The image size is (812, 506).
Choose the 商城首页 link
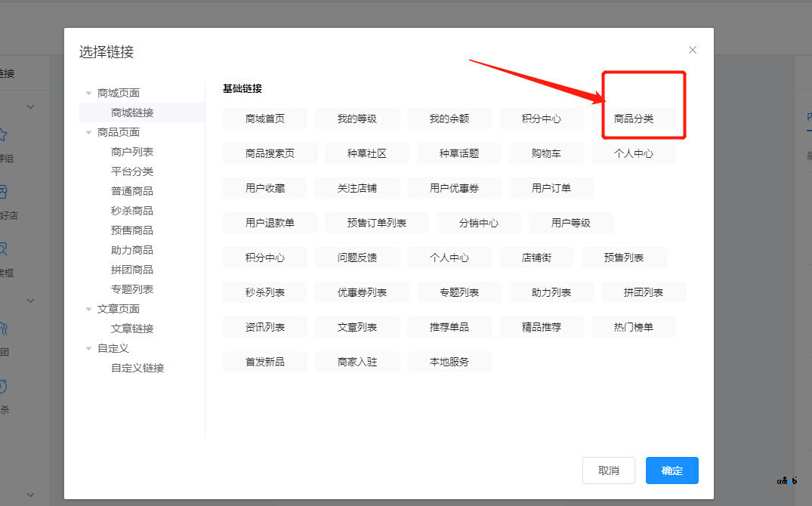tap(265, 119)
